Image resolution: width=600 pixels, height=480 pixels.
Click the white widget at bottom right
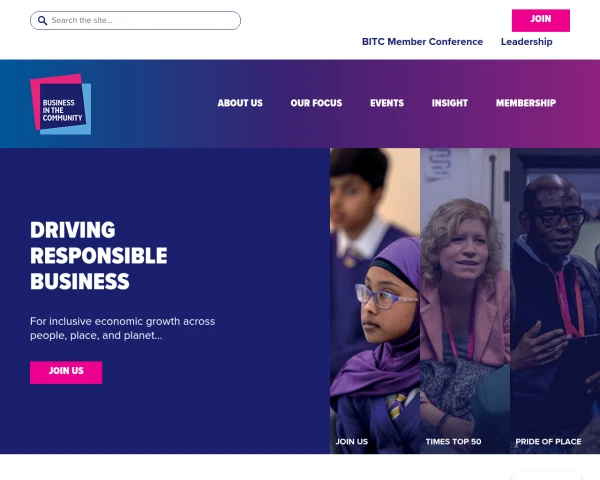[x=546, y=476]
